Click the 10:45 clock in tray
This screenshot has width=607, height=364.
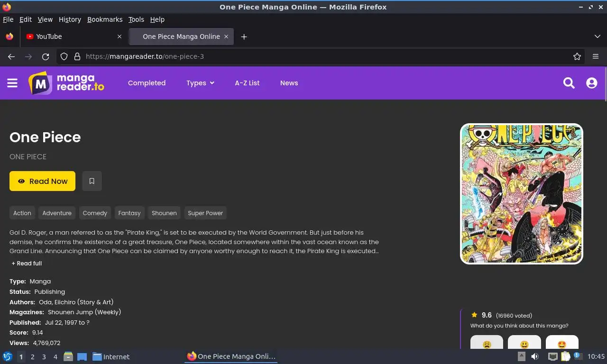click(x=596, y=357)
